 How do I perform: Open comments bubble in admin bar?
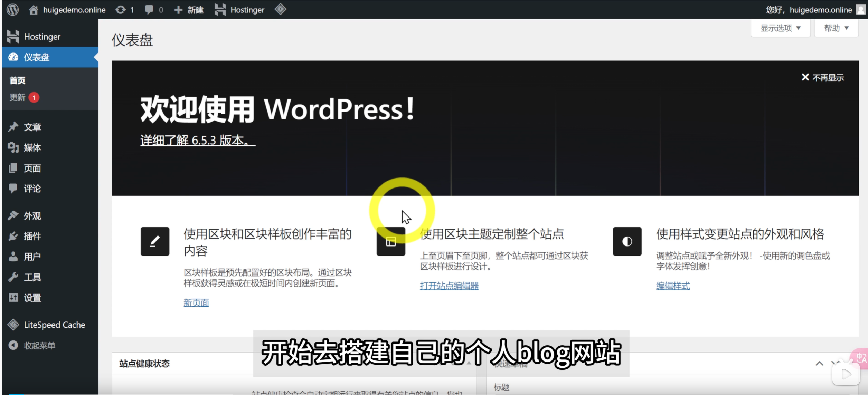154,10
